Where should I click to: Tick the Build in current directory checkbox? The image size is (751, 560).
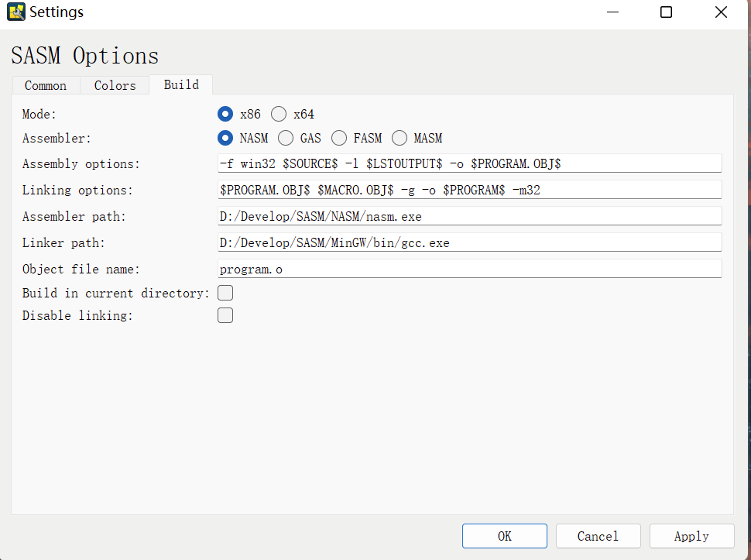(225, 293)
